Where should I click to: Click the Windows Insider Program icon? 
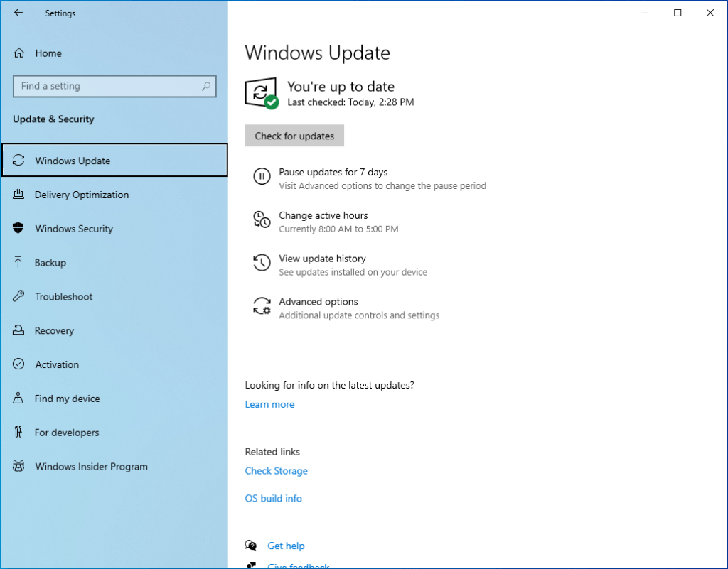[x=19, y=466]
